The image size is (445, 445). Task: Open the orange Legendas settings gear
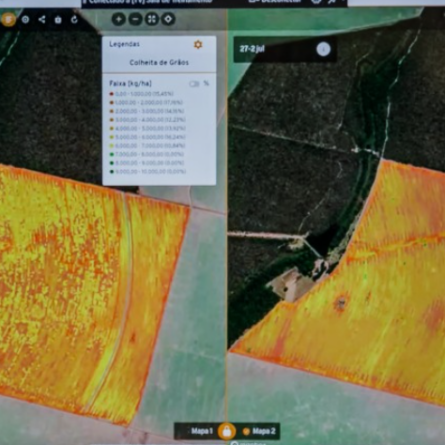click(198, 44)
